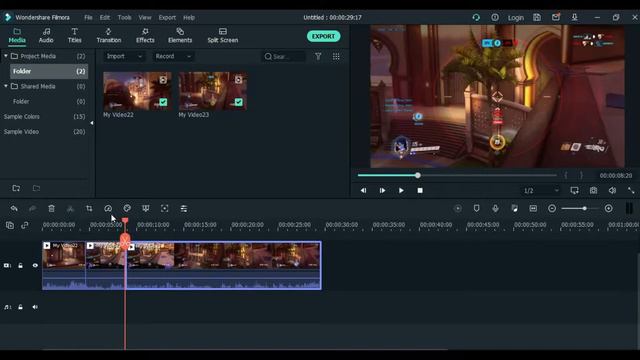
Task: Open the Help menu
Action: pos(189,18)
